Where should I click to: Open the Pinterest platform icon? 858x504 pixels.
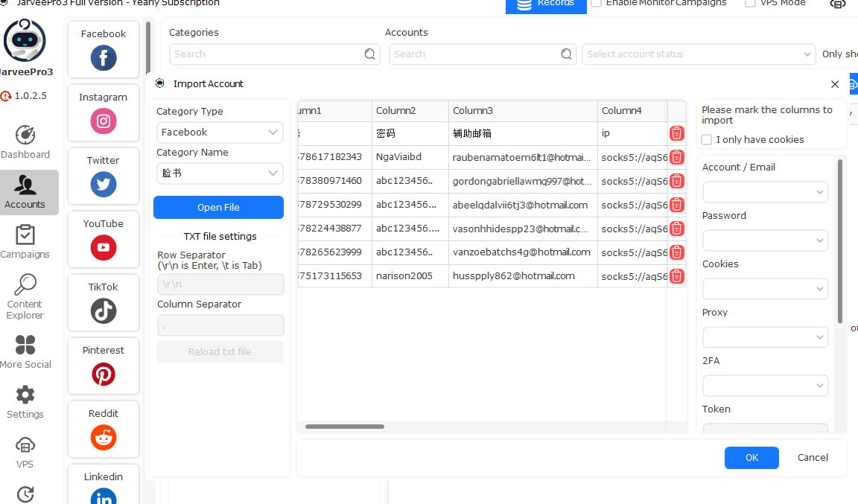coord(104,374)
